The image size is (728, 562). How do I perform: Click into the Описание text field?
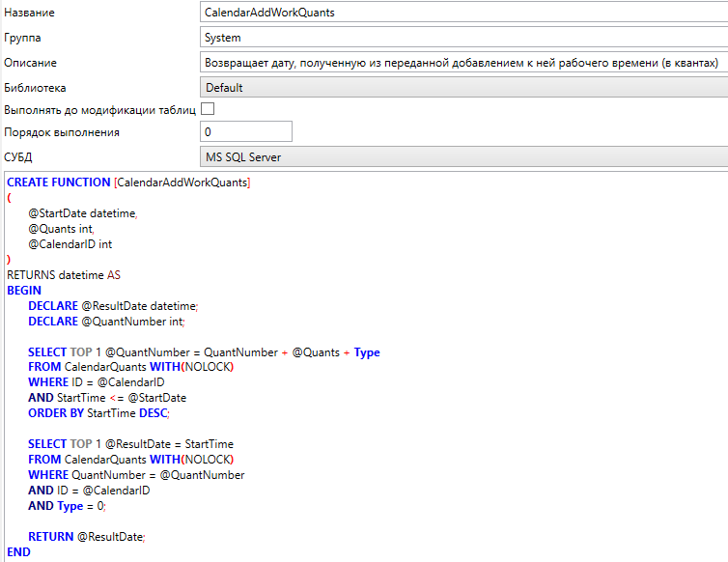point(463,63)
